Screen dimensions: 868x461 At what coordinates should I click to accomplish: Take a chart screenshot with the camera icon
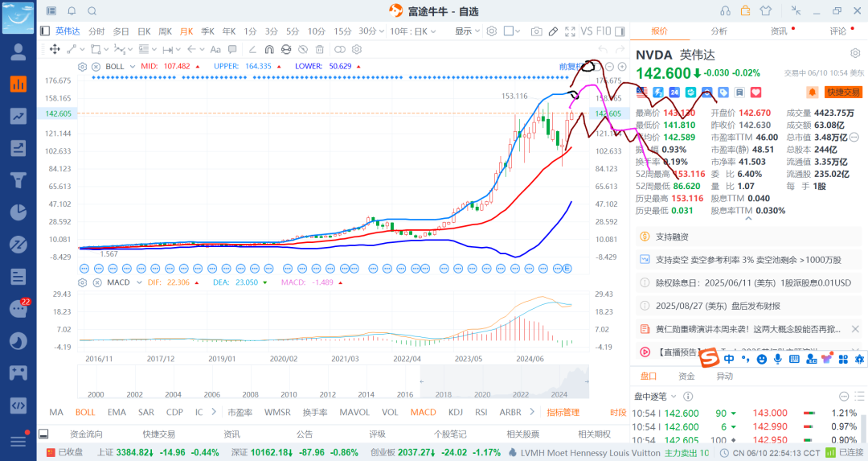click(536, 31)
